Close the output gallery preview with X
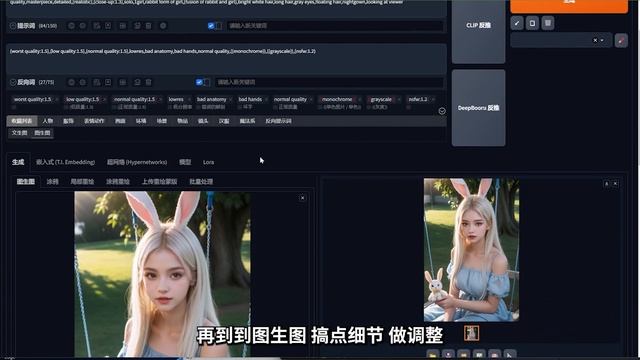Image resolution: width=640 pixels, height=360 pixels. click(616, 184)
